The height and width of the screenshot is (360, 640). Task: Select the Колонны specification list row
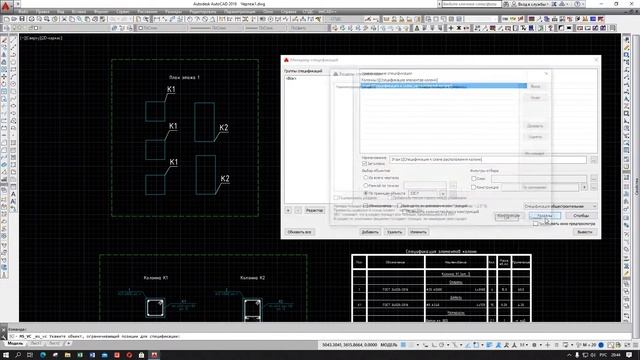443,80
